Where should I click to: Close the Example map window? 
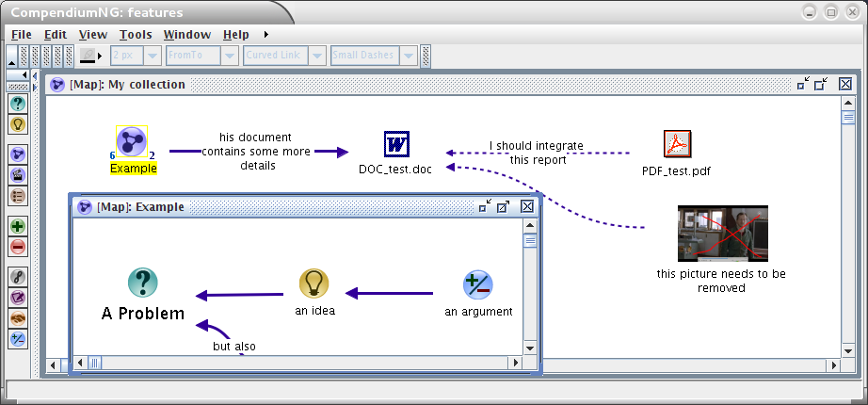tap(527, 206)
